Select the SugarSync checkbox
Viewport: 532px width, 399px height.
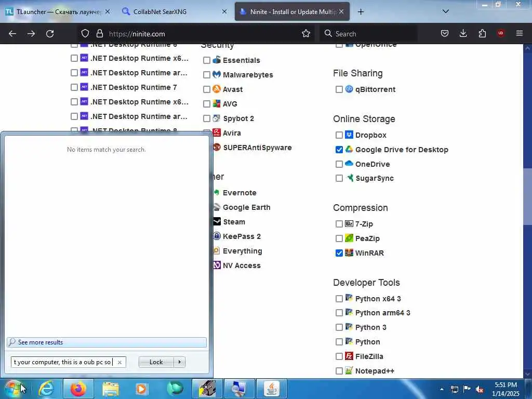coord(339,179)
